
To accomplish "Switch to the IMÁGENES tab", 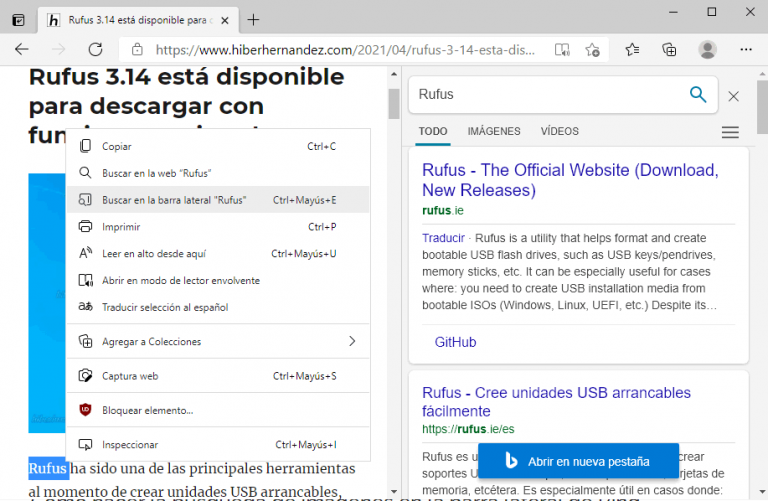I will click(x=494, y=131).
